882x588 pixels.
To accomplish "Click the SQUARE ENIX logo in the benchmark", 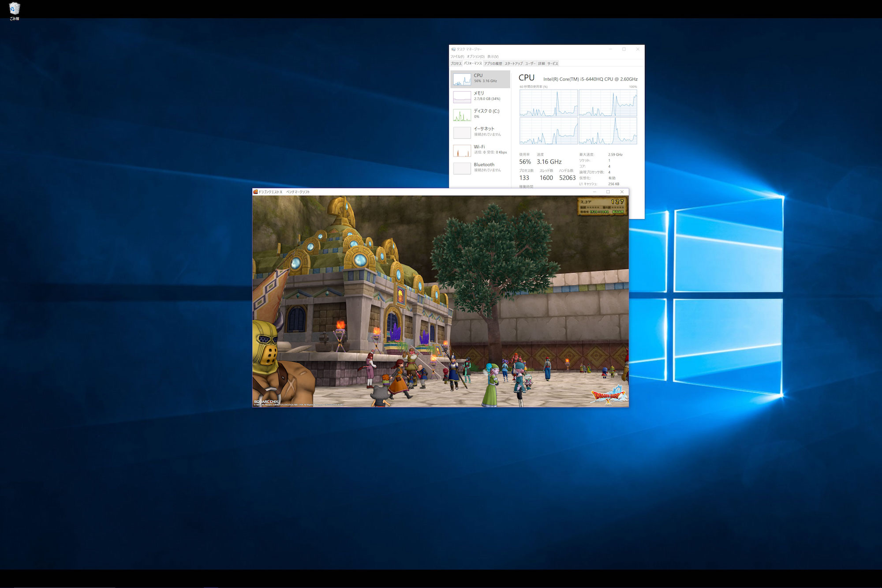I will coord(266,402).
